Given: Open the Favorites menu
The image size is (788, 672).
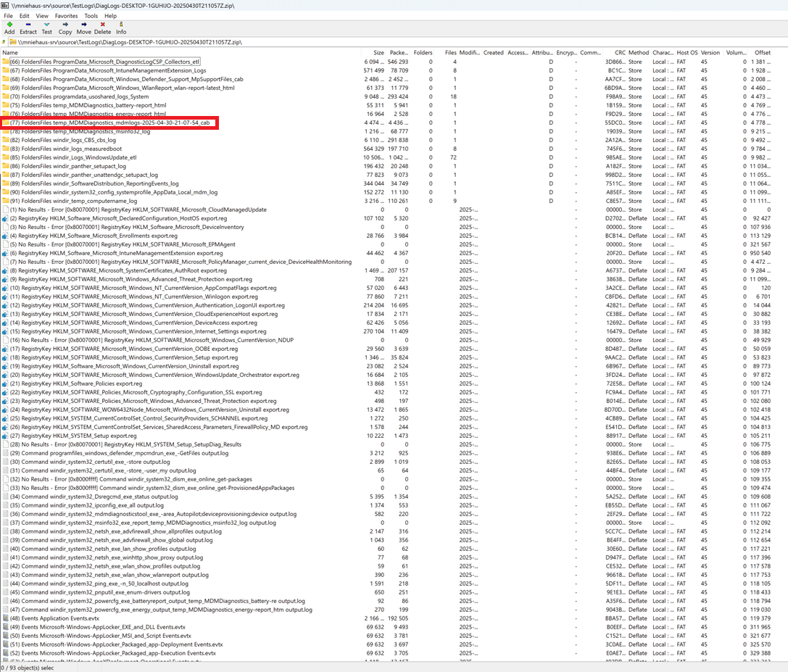Looking at the screenshot, I should click(66, 15).
